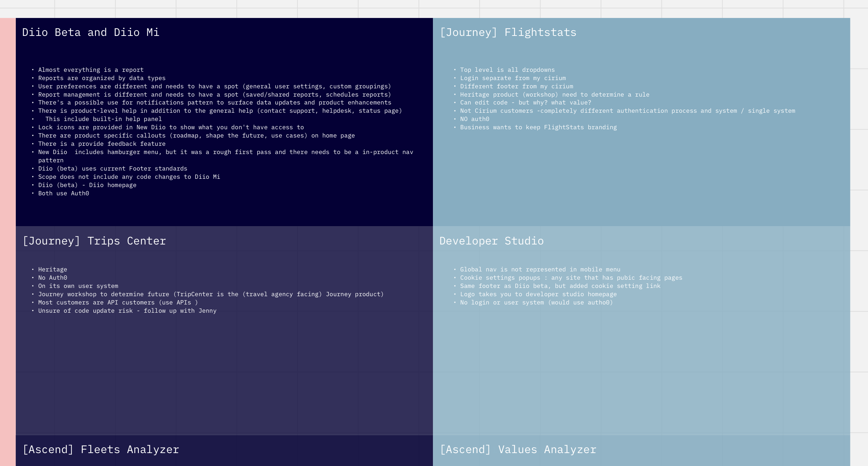Click the "Both use Auth0" bullet text
Viewport: 868px width, 466px height.
(64, 194)
